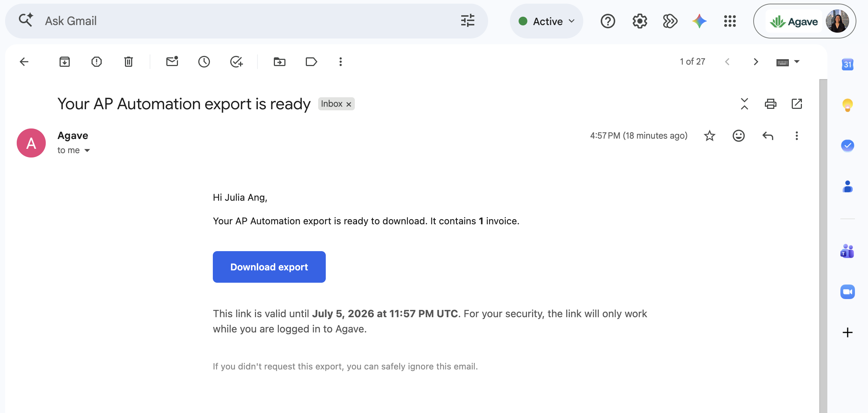The height and width of the screenshot is (413, 868).
Task: Open the Active status dropdown
Action: (546, 21)
